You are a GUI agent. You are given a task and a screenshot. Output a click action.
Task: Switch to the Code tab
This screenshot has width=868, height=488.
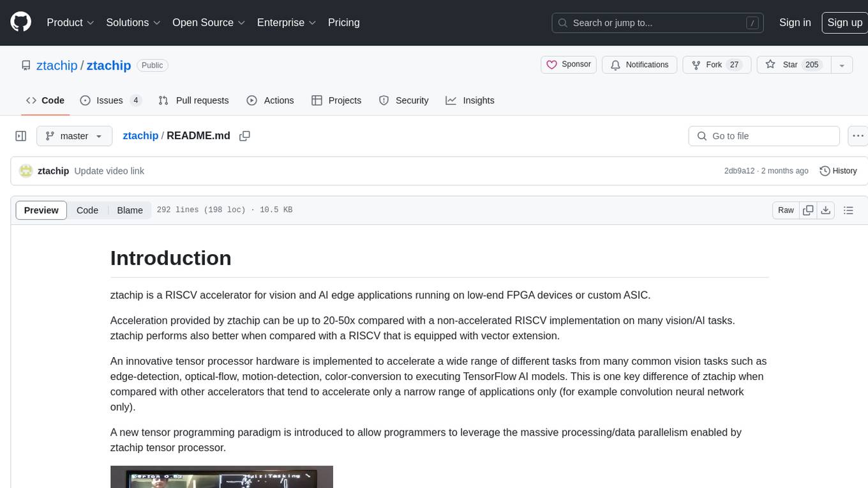[45, 100]
